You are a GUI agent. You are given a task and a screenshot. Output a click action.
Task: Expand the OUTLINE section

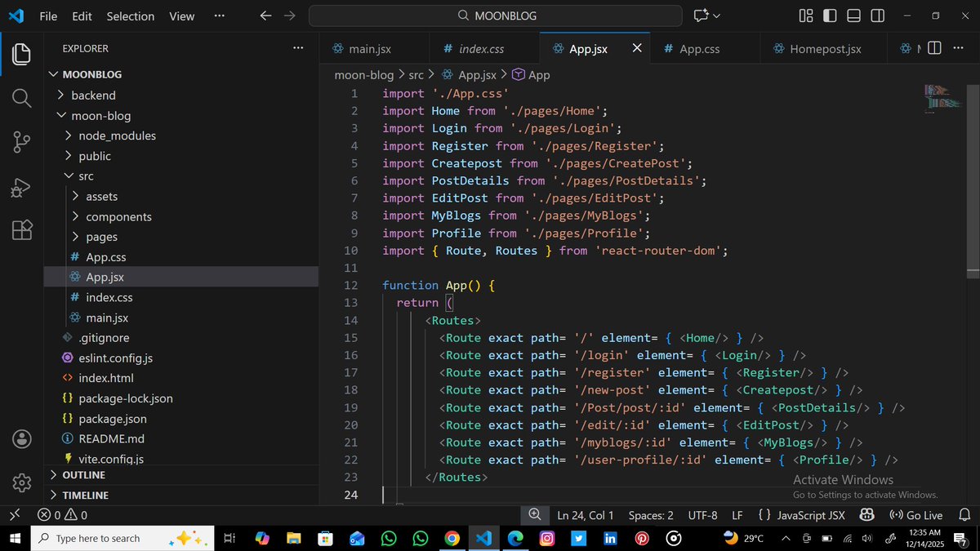[x=181, y=474]
